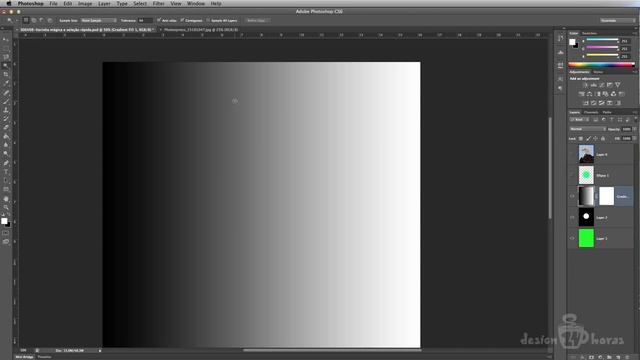Click the Lock all layer icon
The image size is (640, 360).
[603, 139]
